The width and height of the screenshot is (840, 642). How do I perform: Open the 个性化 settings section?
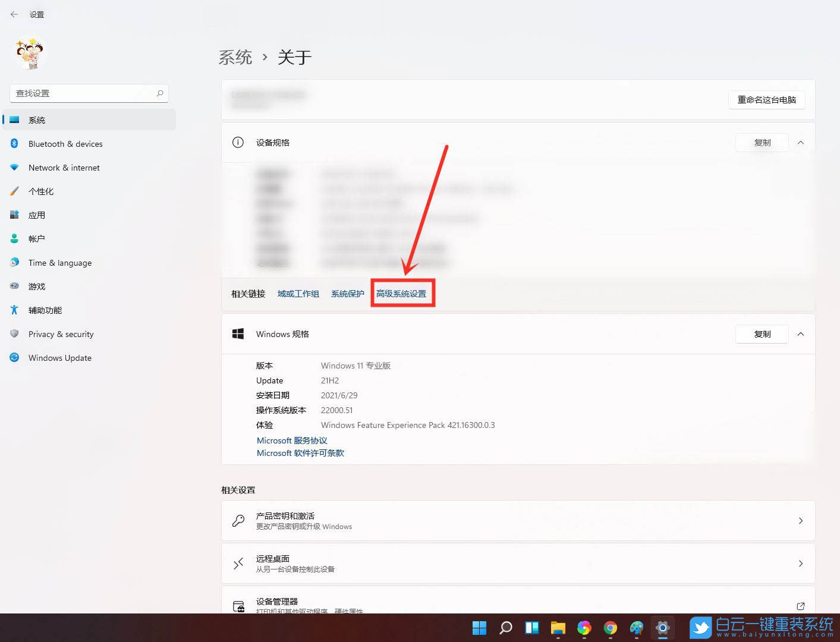pyautogui.click(x=41, y=191)
